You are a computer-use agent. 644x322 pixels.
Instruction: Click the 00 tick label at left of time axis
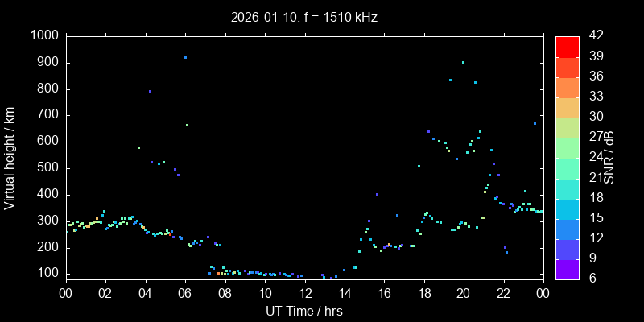click(65, 293)
